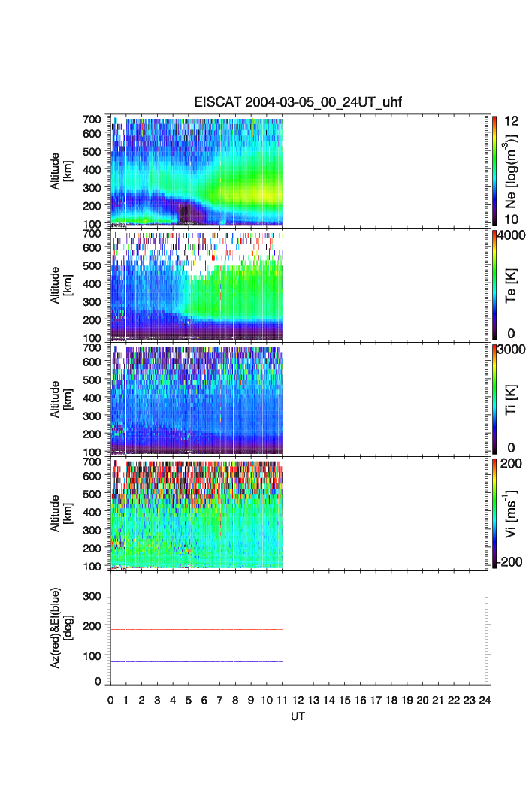Click the 0 tick on UT axis

click(110, 700)
